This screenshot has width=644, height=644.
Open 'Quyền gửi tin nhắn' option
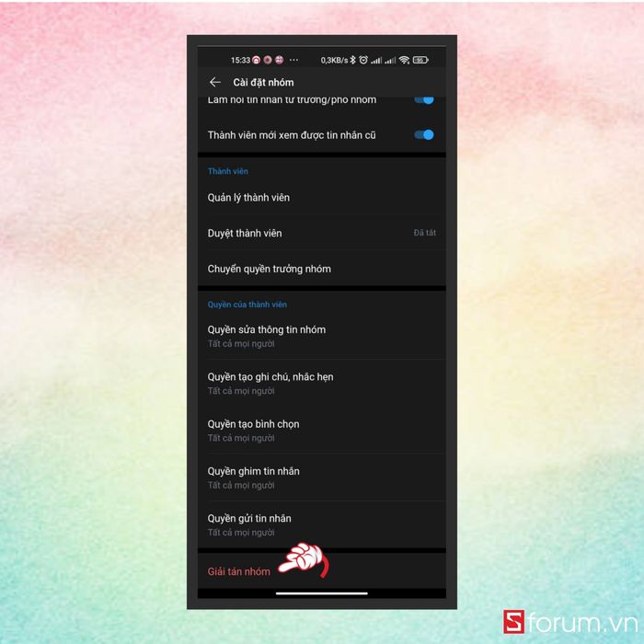pos(322,525)
